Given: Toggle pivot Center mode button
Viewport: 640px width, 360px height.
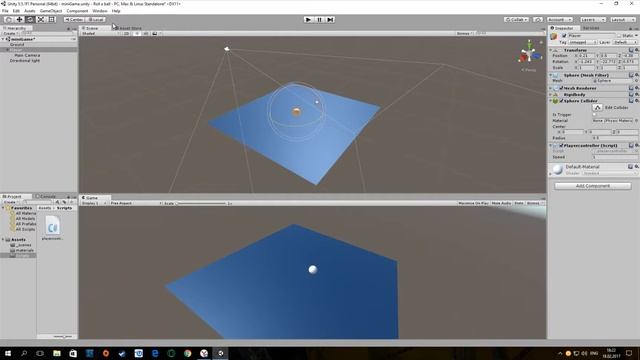Looking at the screenshot, I should (x=74, y=20).
